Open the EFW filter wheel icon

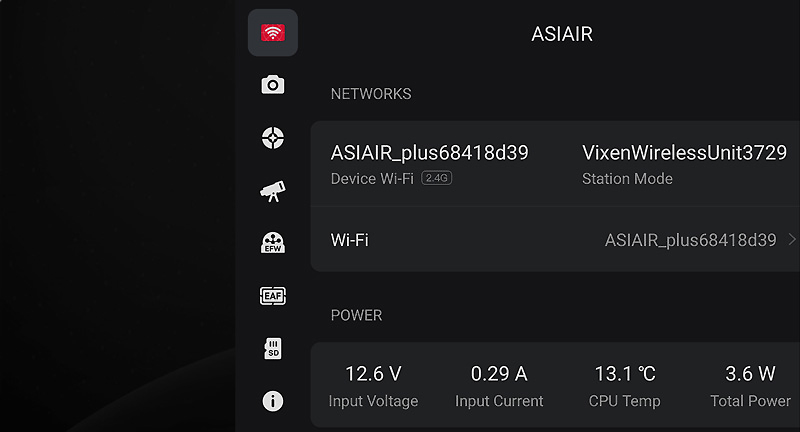coord(273,243)
